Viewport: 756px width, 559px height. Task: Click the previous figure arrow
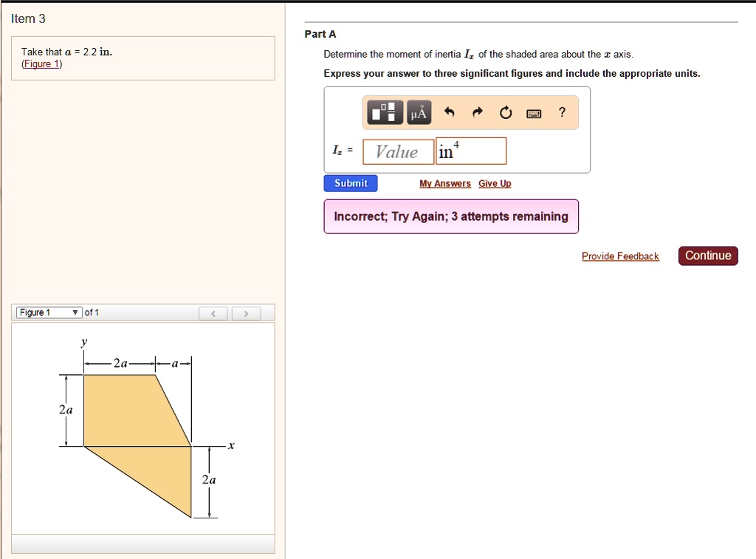point(213,313)
